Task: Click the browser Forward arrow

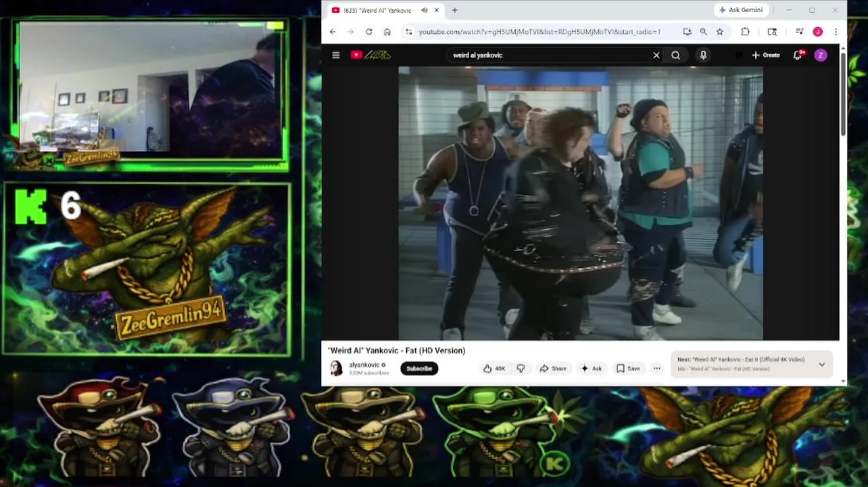Action: (350, 32)
